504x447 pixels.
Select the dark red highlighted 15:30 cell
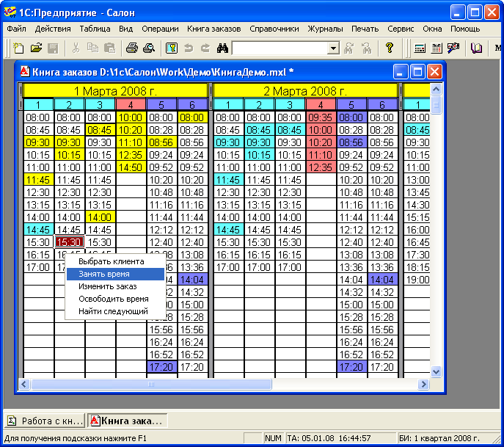[x=69, y=241]
